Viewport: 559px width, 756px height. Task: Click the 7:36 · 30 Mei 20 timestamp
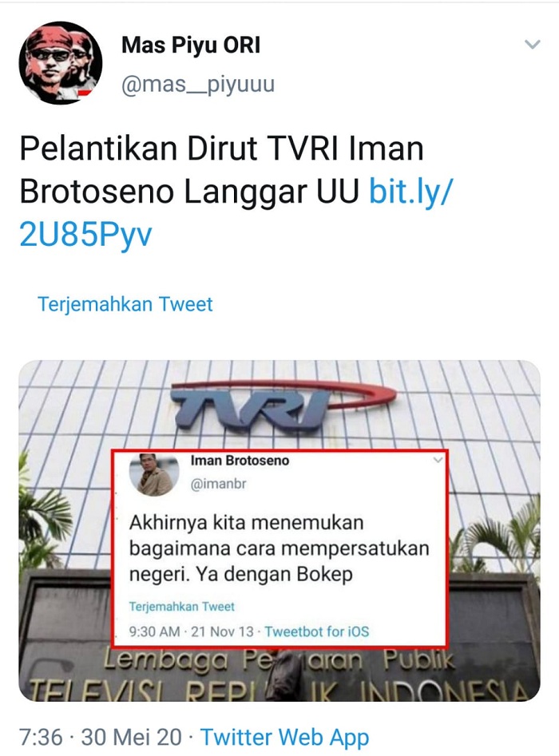(101, 737)
